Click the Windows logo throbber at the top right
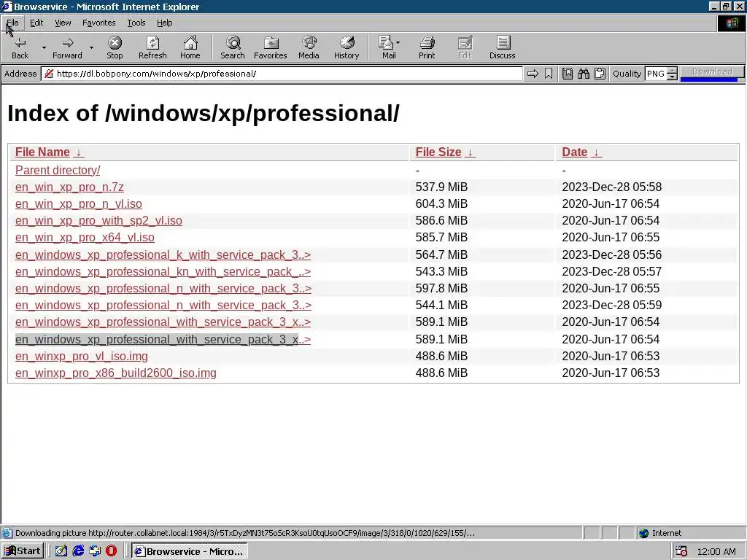The width and height of the screenshot is (747, 560). tap(731, 23)
